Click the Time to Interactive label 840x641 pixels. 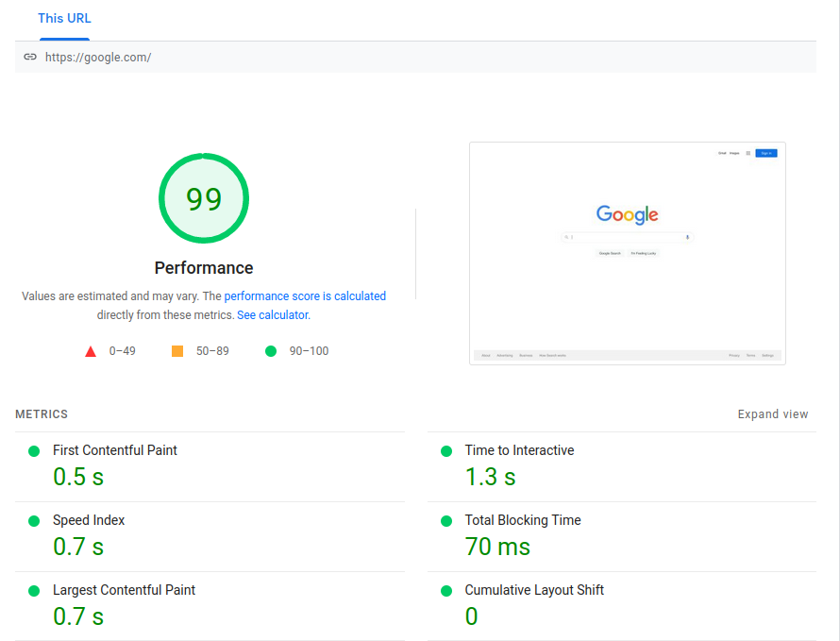point(519,450)
